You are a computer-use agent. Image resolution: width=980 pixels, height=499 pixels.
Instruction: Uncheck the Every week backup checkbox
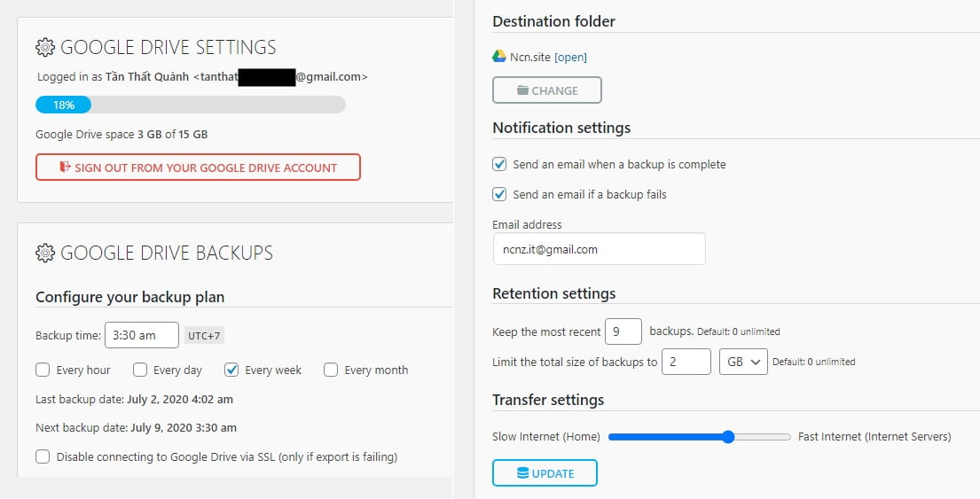tap(231, 370)
